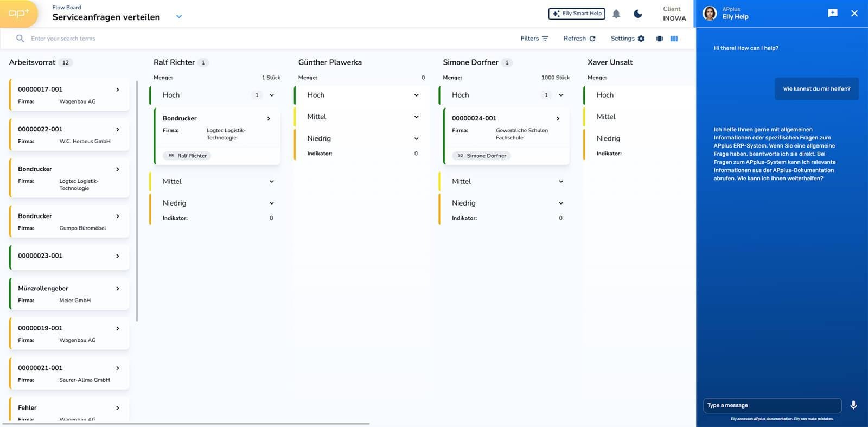Expand Günther Plawerka's Mittel section

click(x=416, y=117)
